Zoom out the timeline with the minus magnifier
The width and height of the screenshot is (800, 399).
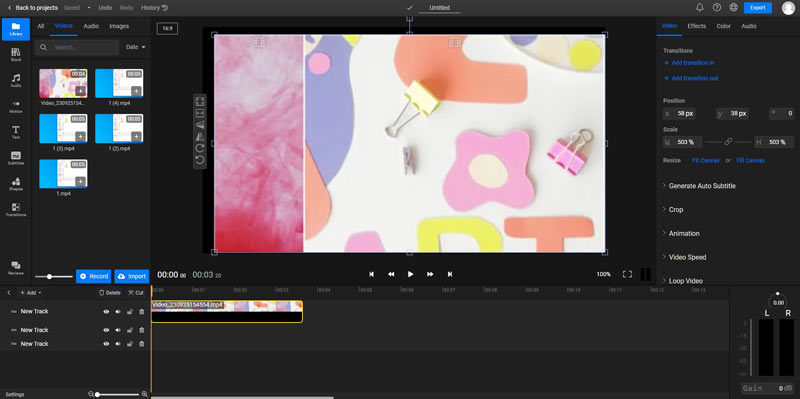click(91, 394)
